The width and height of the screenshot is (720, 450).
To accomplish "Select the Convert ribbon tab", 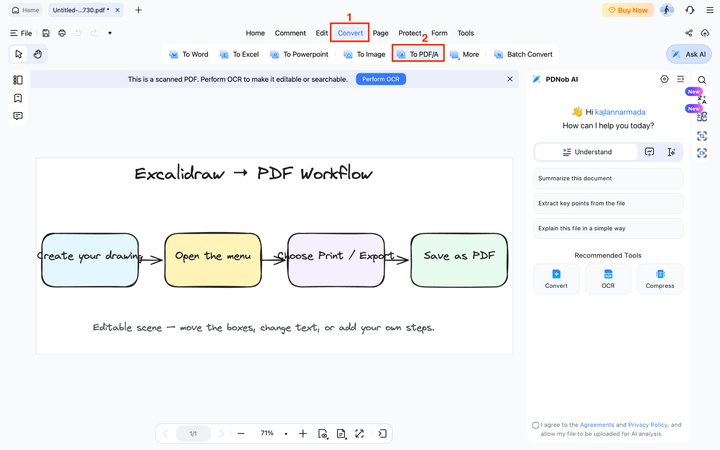I will [x=350, y=33].
